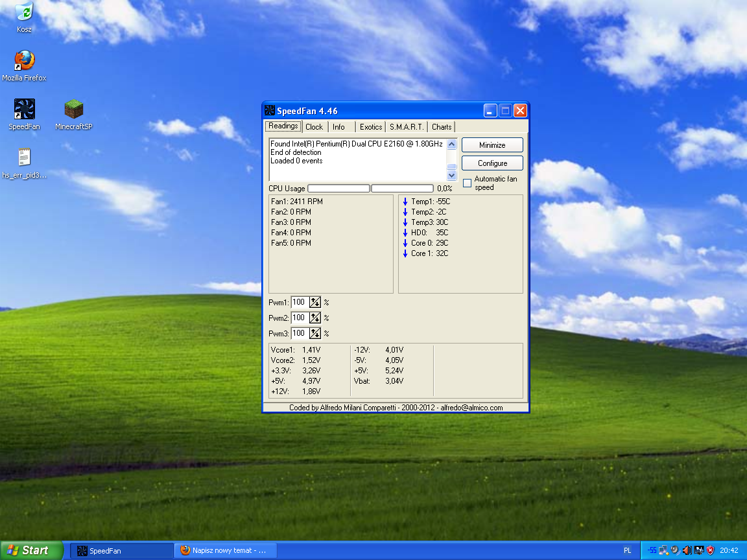
Task: Open the Charts tab
Action: pos(442,127)
